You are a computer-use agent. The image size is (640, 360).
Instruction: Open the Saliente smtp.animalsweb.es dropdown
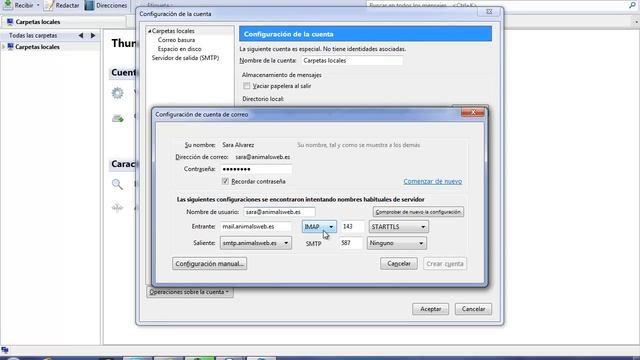256,243
